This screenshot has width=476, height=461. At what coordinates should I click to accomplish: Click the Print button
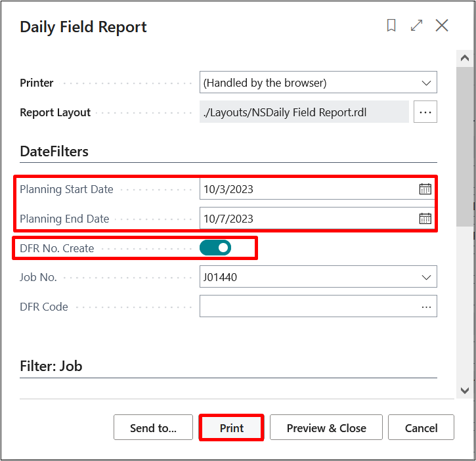pos(232,428)
